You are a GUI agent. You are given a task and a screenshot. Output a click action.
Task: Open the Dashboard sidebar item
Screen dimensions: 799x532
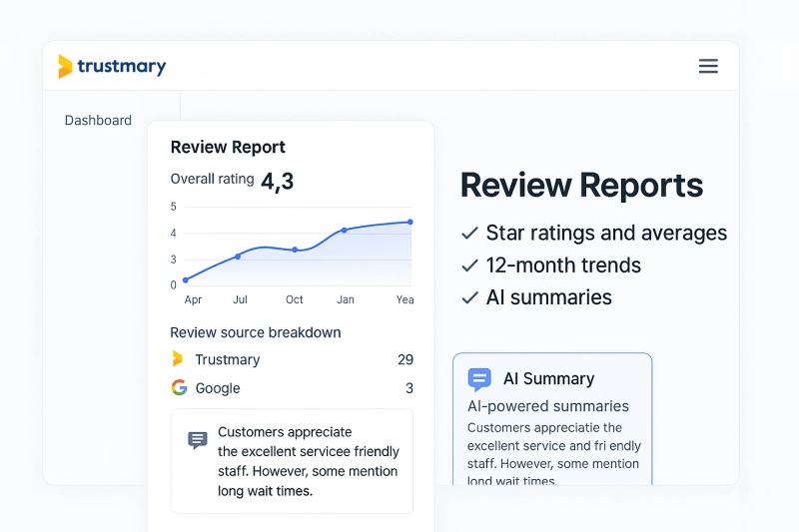(x=98, y=121)
